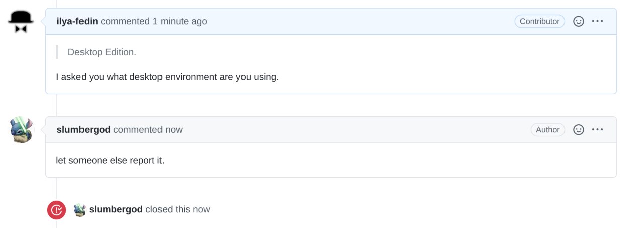Click the '1 minute ago' timestamp
The height and width of the screenshot is (228, 644).
[180, 21]
